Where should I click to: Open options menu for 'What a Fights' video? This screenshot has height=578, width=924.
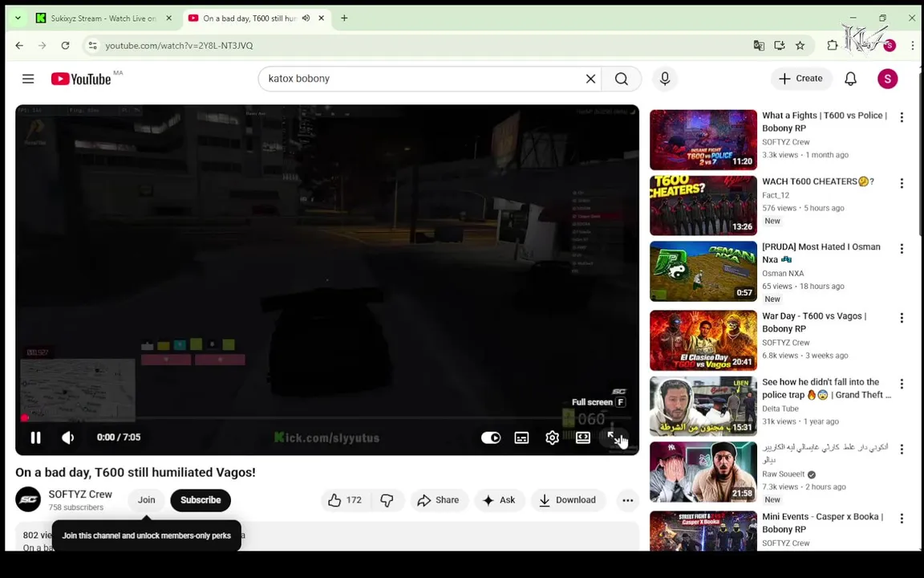point(901,117)
